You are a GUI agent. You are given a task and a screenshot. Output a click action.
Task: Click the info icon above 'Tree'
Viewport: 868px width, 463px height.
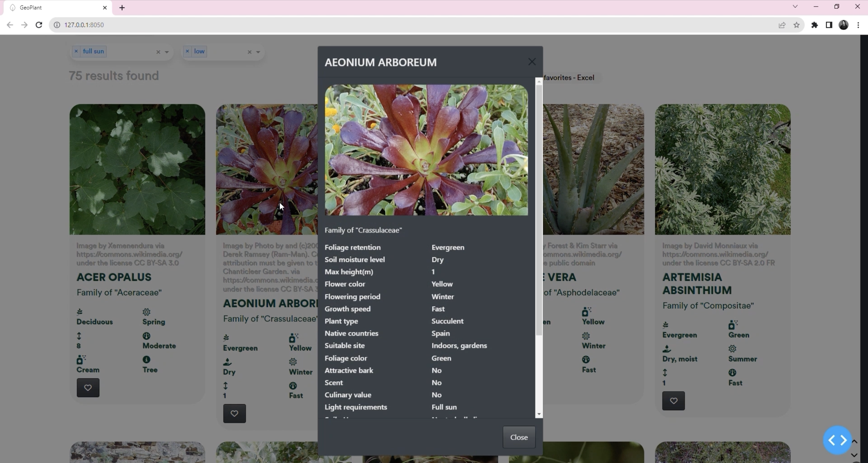click(147, 359)
